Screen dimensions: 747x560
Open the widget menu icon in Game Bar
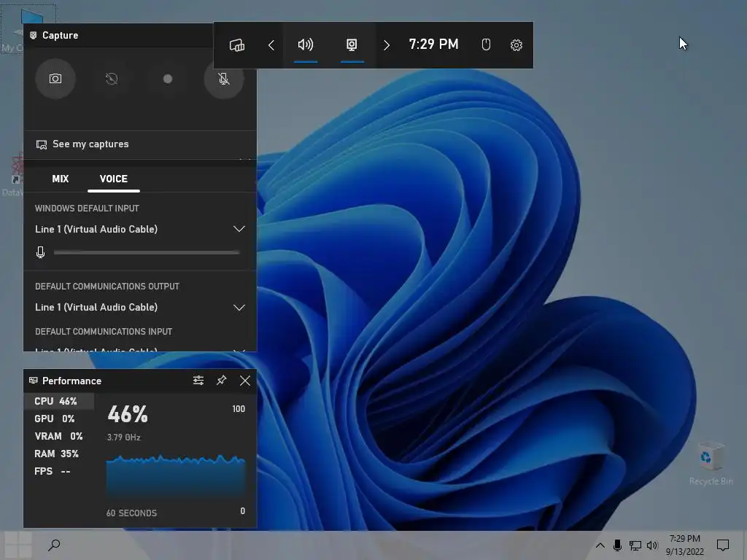[x=237, y=45]
